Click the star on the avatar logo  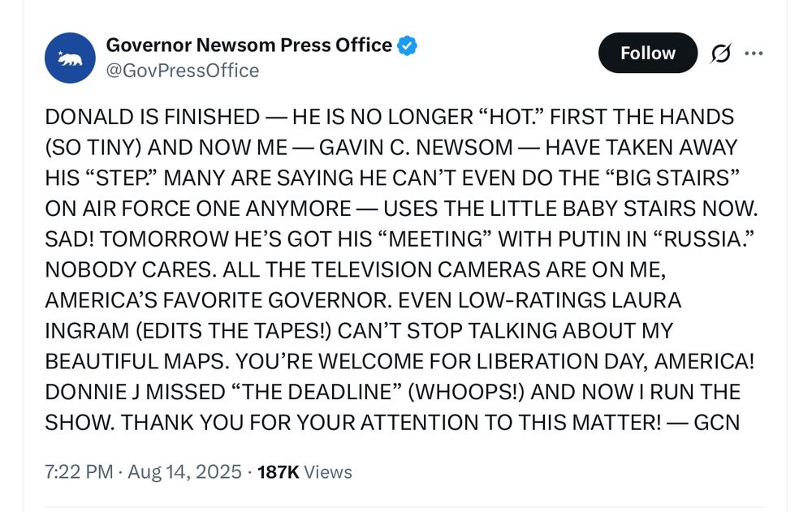60,53
